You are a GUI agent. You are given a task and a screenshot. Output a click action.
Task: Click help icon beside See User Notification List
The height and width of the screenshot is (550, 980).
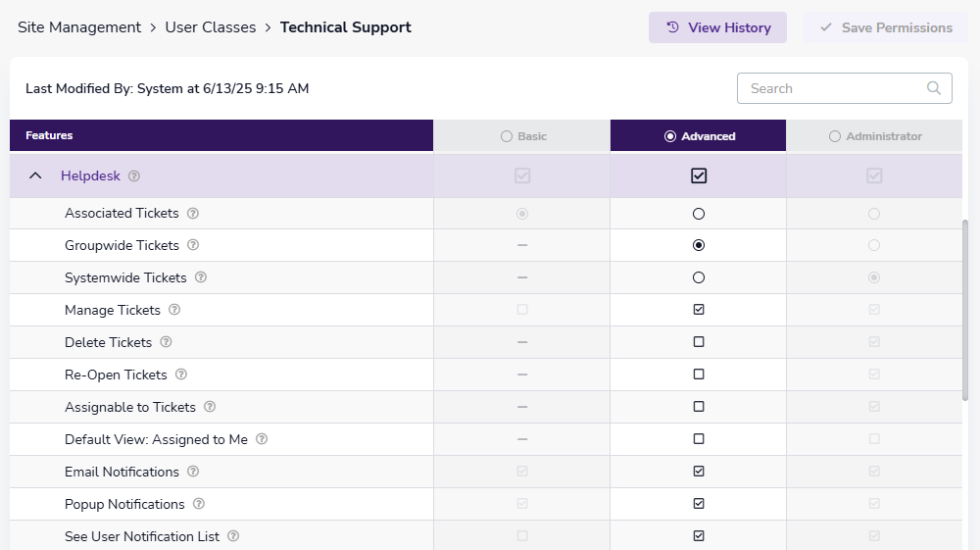[x=233, y=536]
